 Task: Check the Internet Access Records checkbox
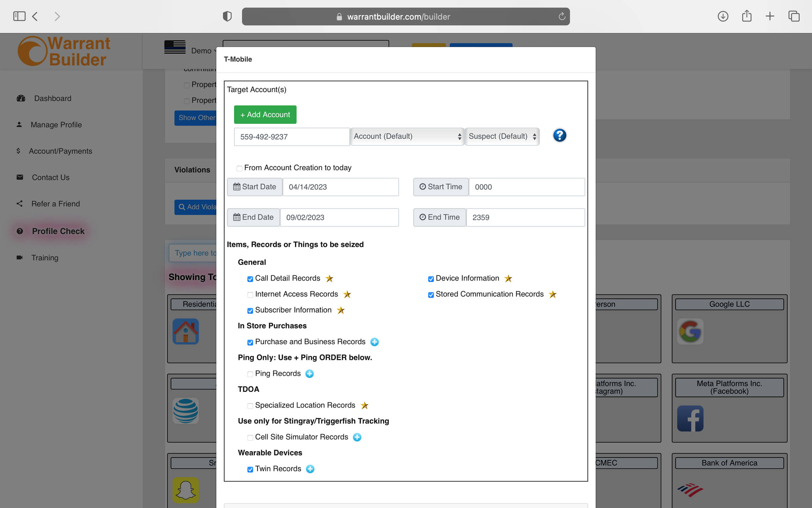click(250, 295)
